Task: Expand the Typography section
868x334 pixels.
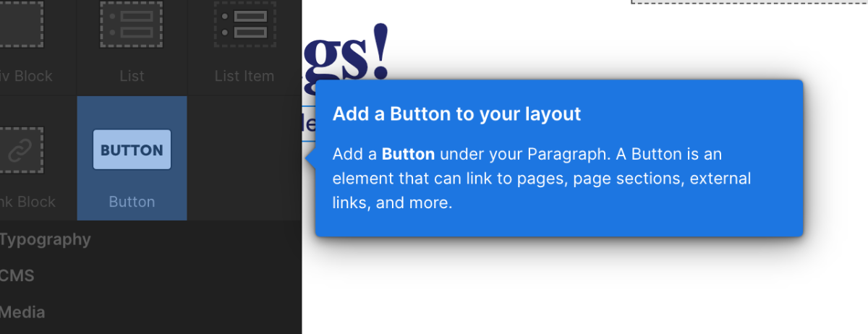Action: coord(45,239)
